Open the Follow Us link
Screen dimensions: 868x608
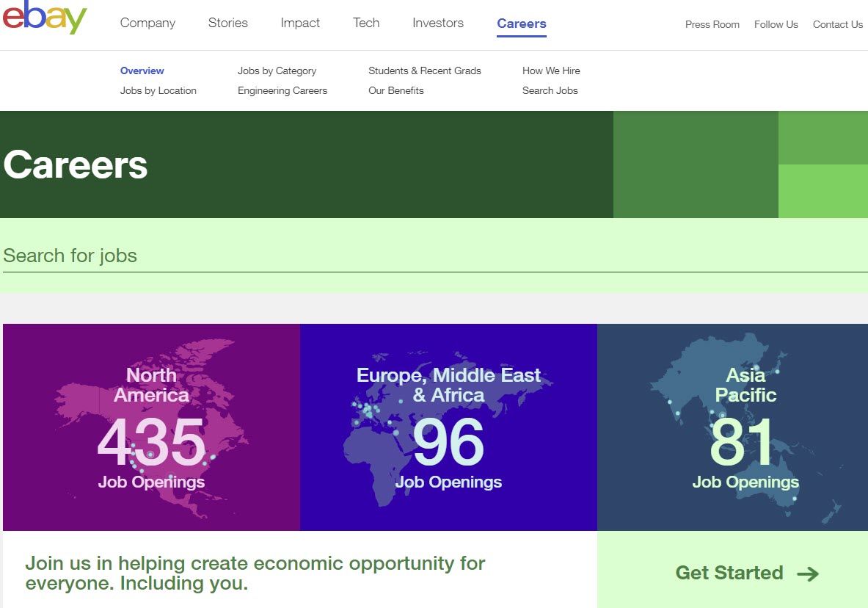[x=776, y=24]
